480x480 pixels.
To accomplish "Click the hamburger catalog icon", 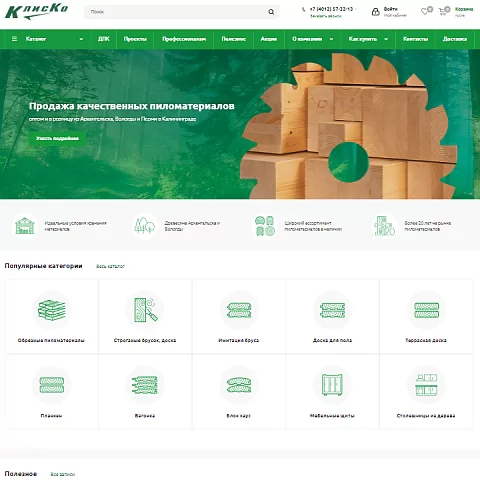I will tap(14, 39).
